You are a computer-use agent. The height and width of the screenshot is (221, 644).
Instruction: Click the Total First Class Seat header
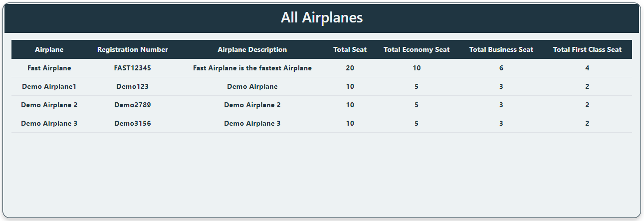(587, 49)
